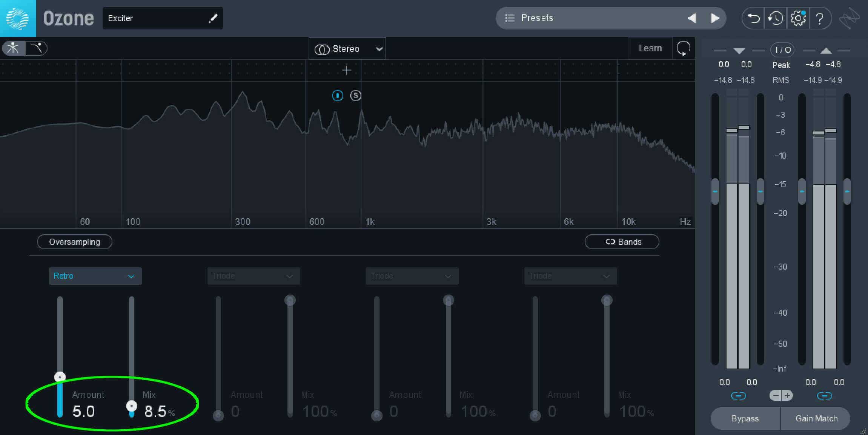Viewport: 868px width, 435px height.
Task: Click the Peak label in meters
Action: click(781, 65)
